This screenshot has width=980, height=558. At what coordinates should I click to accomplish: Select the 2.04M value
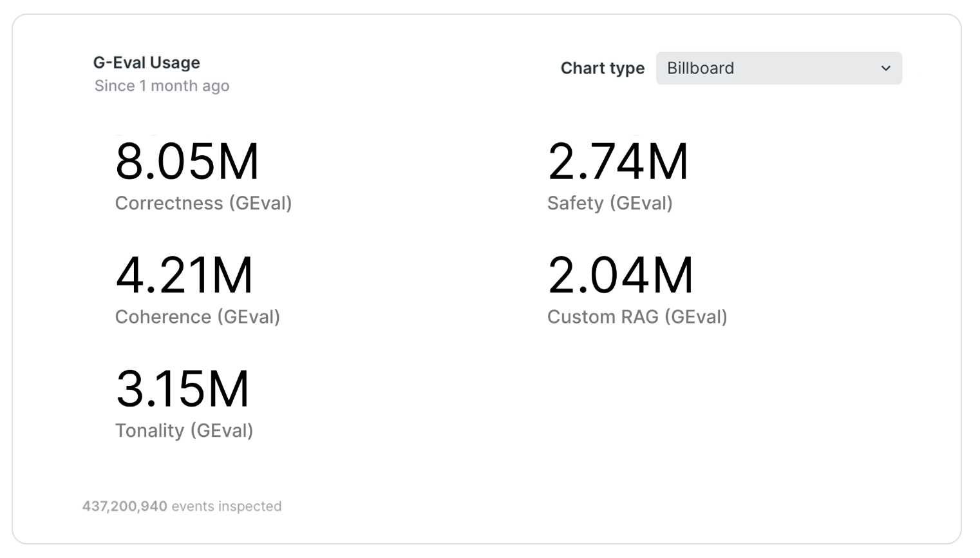pos(621,275)
